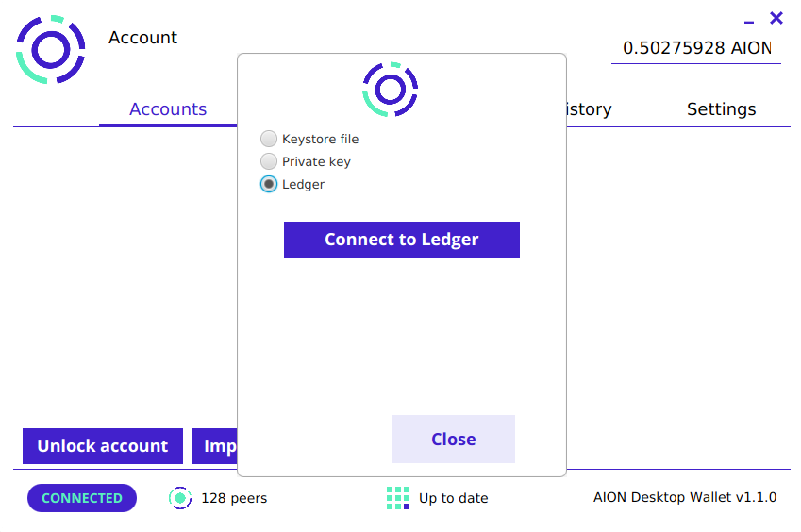Open the partially hidden History tab
The height and width of the screenshot is (532, 801).
589,109
